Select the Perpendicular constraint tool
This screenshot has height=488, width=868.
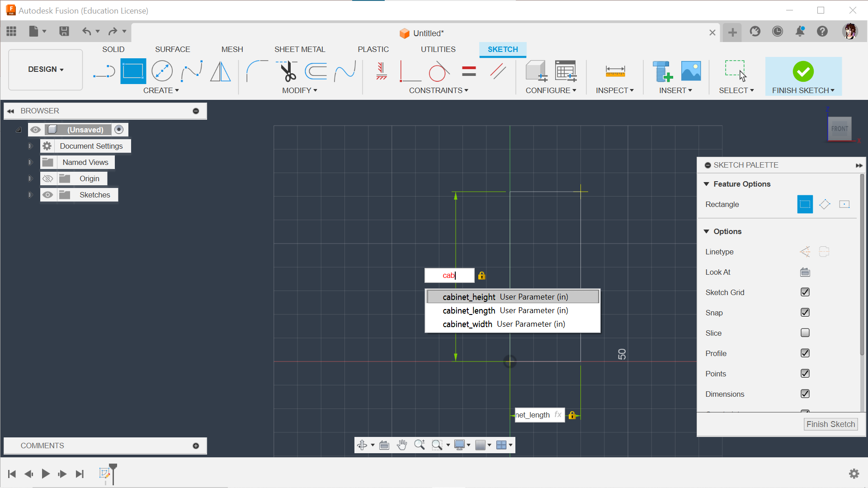coord(408,71)
